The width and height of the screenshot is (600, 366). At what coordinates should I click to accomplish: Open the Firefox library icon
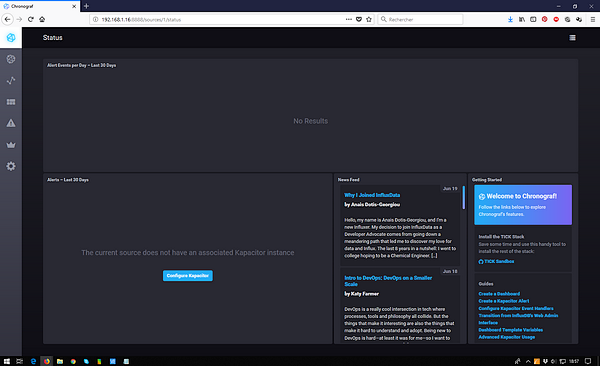522,19
